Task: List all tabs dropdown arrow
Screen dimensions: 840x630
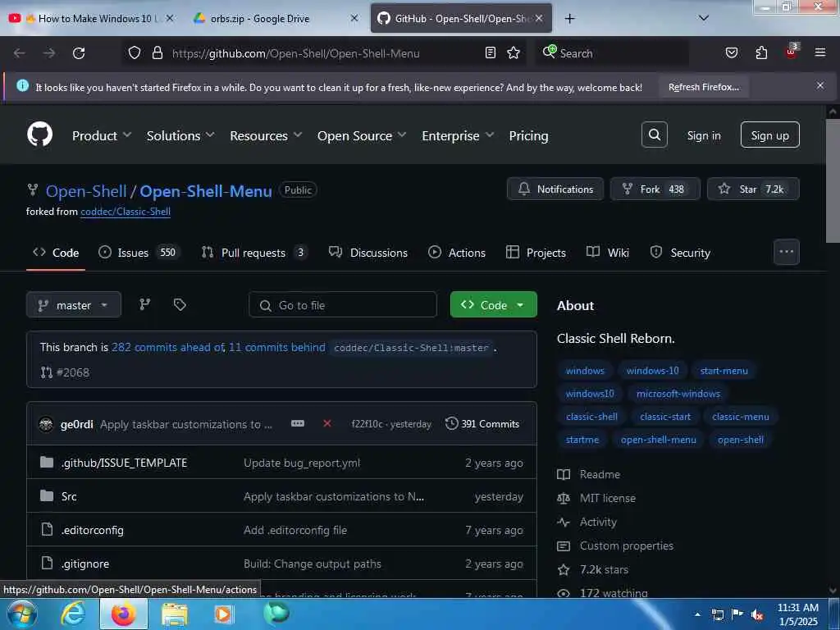Action: [x=703, y=18]
